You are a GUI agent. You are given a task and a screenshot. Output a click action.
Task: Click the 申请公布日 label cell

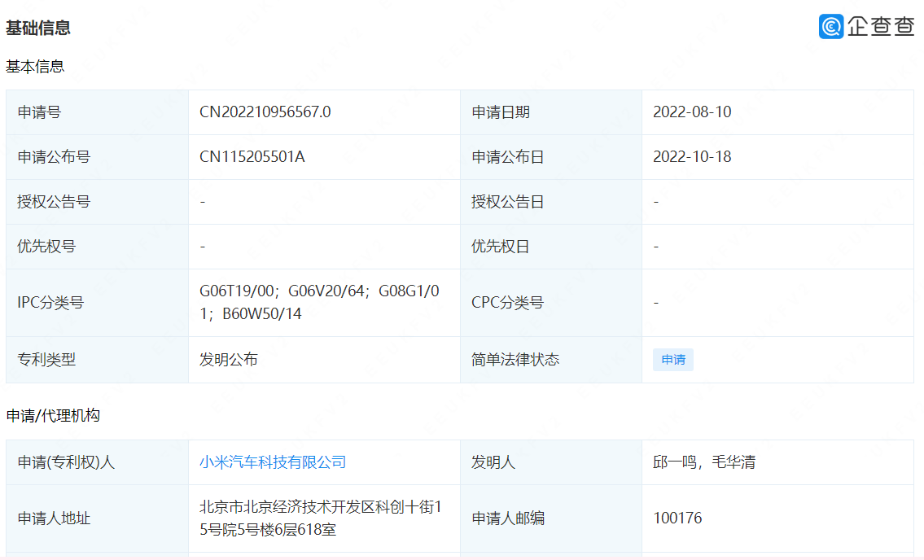(551, 157)
